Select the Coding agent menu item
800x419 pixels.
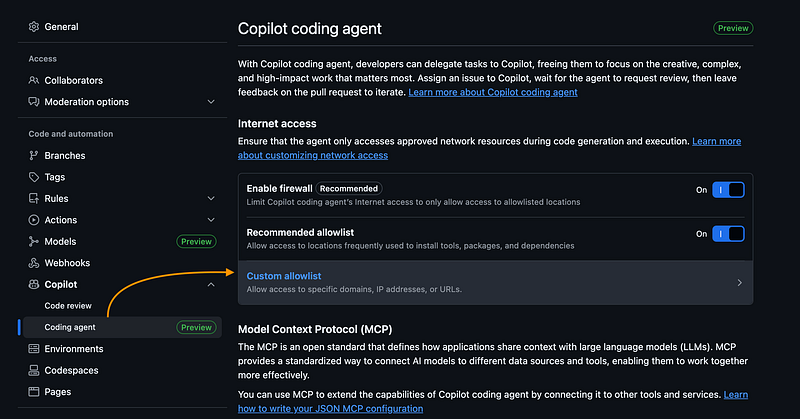point(122,327)
